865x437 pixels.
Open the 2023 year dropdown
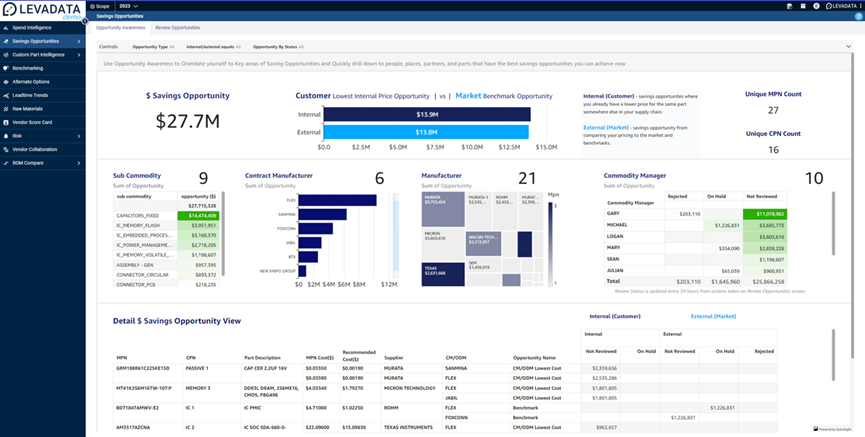pos(128,6)
